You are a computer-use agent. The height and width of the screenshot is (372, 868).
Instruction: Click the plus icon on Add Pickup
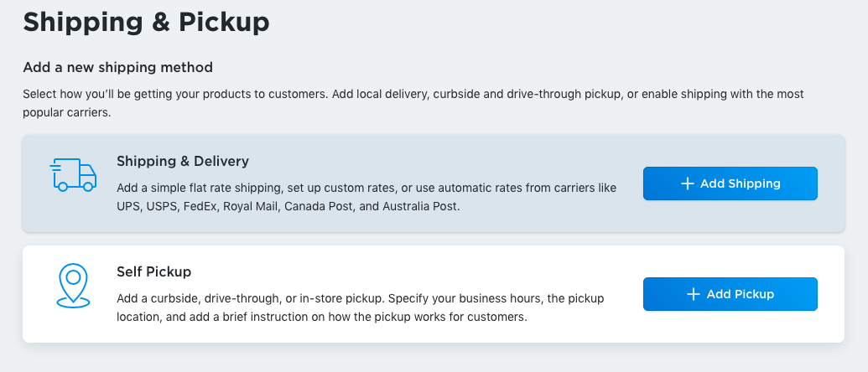point(693,294)
